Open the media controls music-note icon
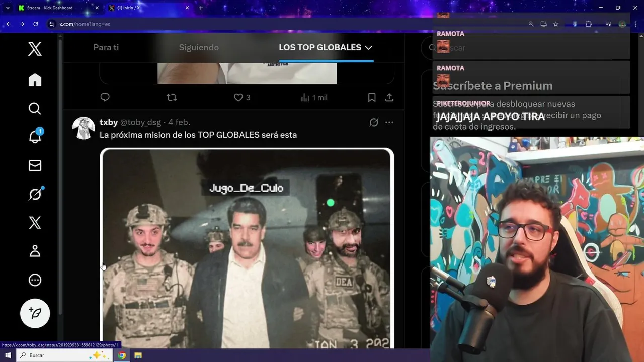The height and width of the screenshot is (362, 644). pyautogui.click(x=608, y=24)
